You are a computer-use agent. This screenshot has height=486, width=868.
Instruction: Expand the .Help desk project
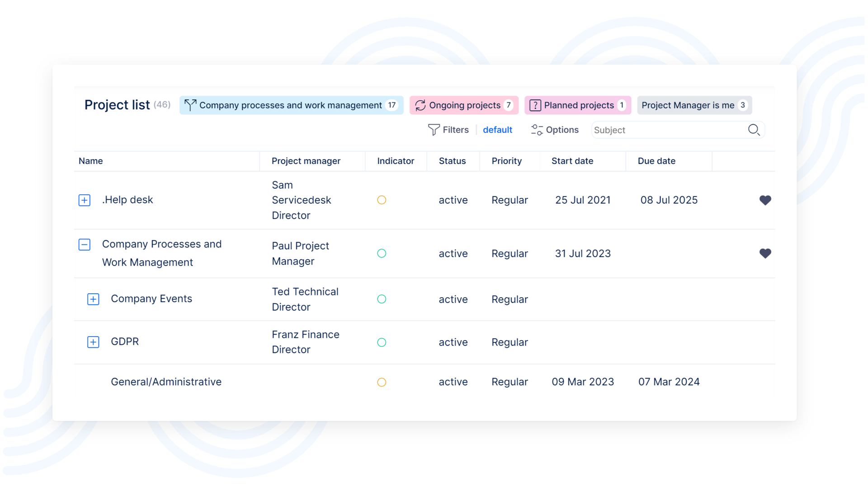click(x=85, y=200)
